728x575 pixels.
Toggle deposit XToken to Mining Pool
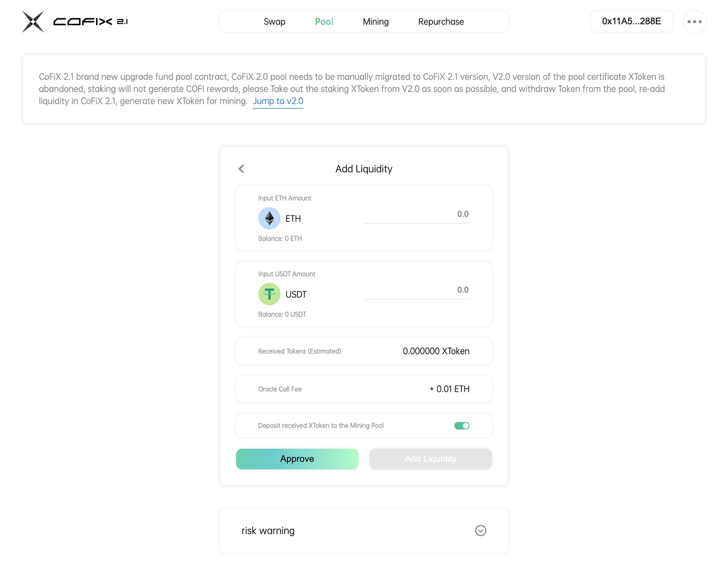pos(462,426)
